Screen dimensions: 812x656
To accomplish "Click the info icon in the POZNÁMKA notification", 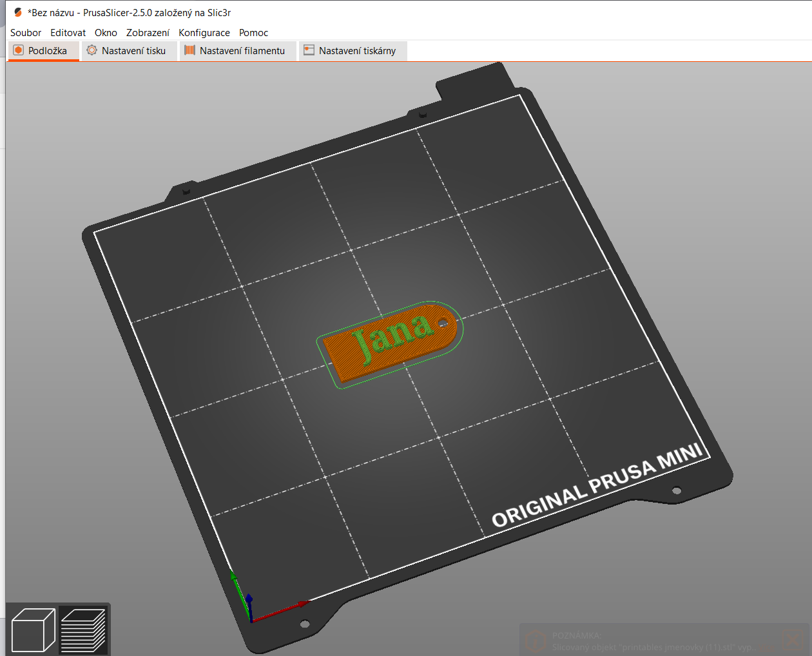I will click(x=536, y=641).
